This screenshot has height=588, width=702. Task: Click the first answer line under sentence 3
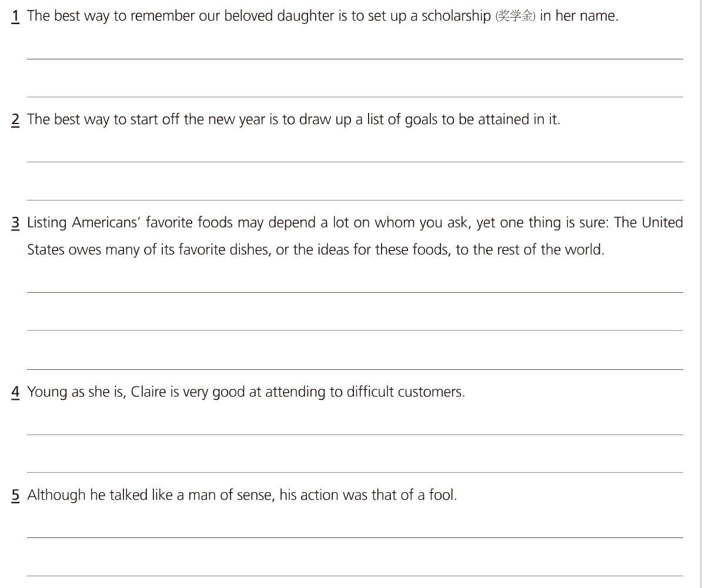(355, 292)
